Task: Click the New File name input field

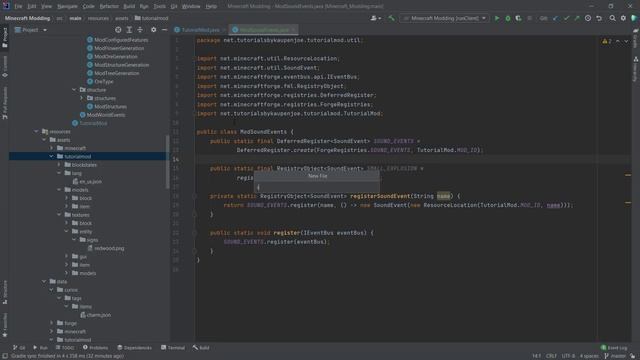Action: tap(317, 187)
